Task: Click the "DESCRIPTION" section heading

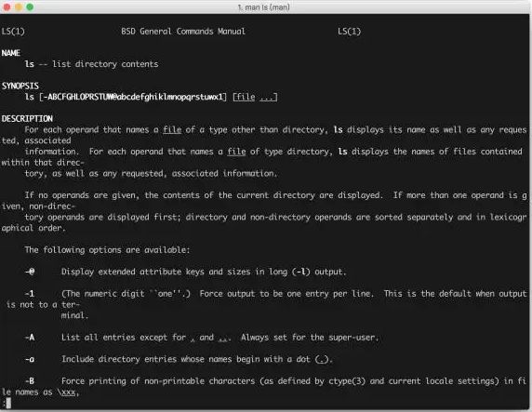Action: coord(27,118)
